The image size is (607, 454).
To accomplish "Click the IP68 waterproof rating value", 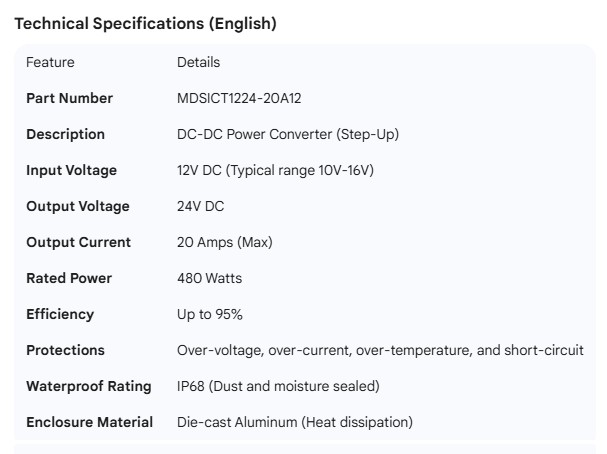I will coord(278,386).
